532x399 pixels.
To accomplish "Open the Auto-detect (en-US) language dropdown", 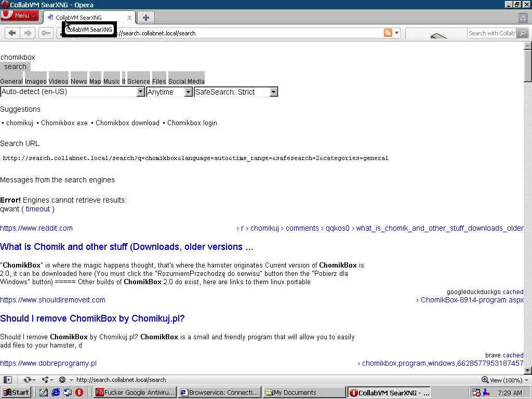I will click(73, 91).
